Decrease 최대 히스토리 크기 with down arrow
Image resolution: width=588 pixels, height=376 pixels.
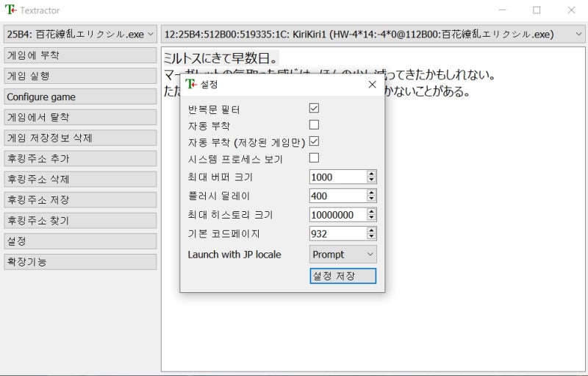(371, 218)
